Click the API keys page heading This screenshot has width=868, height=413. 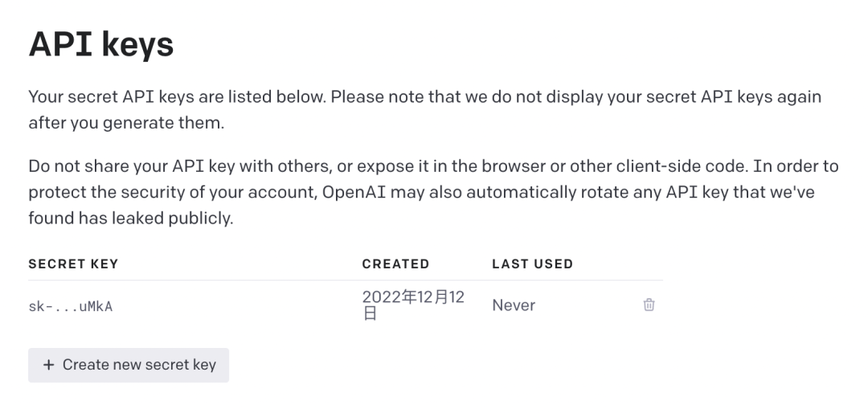point(101,46)
